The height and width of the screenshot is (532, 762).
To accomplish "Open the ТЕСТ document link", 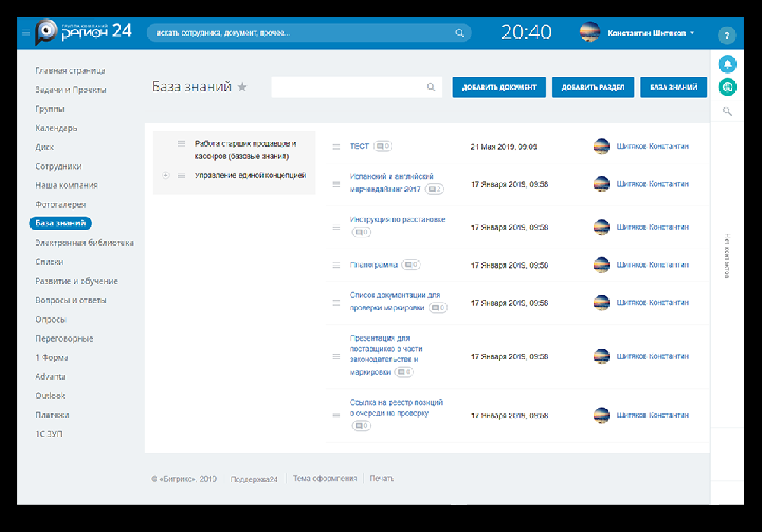I will pos(359,146).
